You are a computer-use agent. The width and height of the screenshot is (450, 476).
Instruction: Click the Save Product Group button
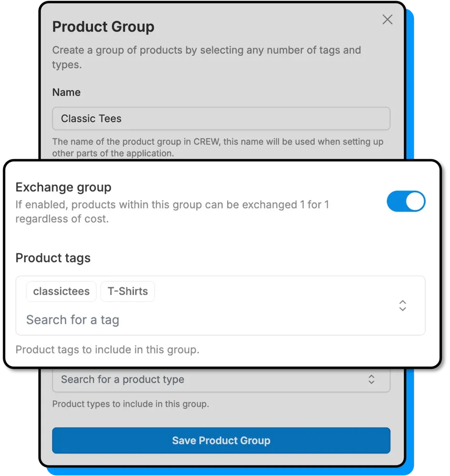click(x=221, y=440)
